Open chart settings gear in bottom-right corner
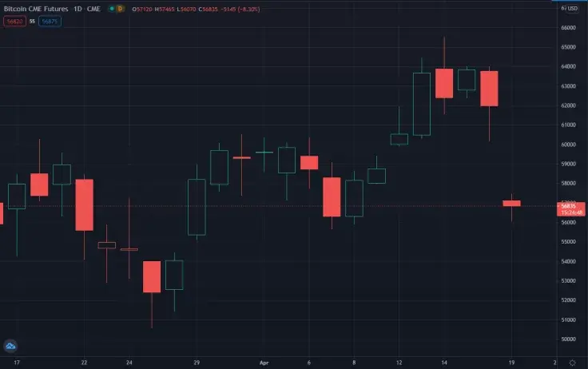 572,362
